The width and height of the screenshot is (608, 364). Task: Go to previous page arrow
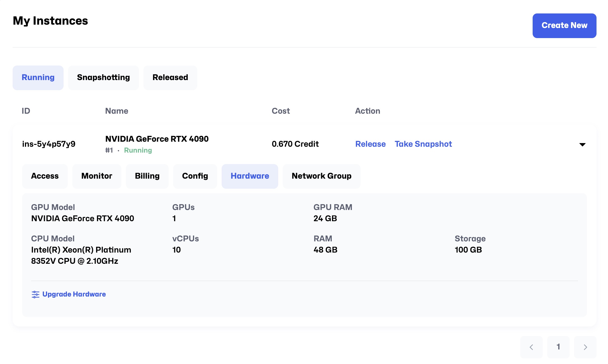pyautogui.click(x=531, y=347)
